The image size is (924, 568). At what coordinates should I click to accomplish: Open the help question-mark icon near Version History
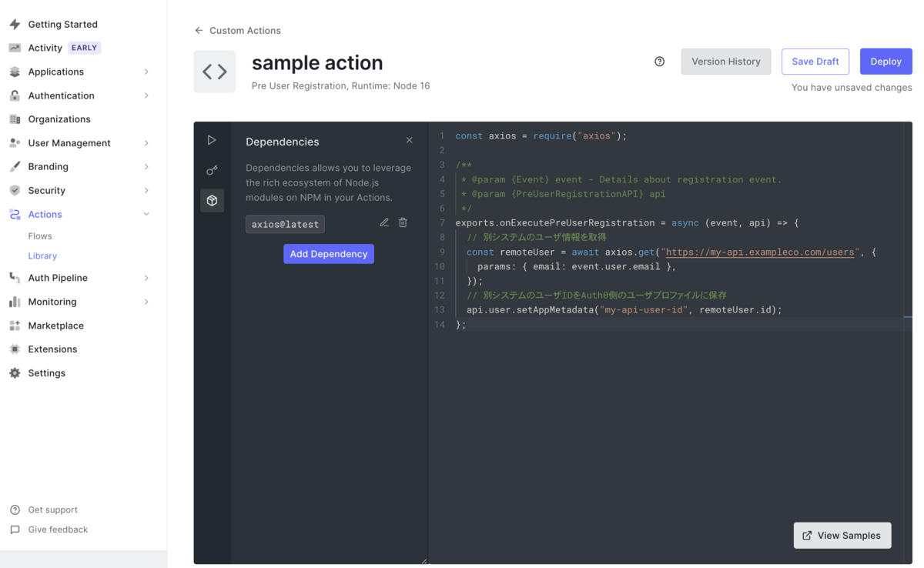tap(659, 61)
